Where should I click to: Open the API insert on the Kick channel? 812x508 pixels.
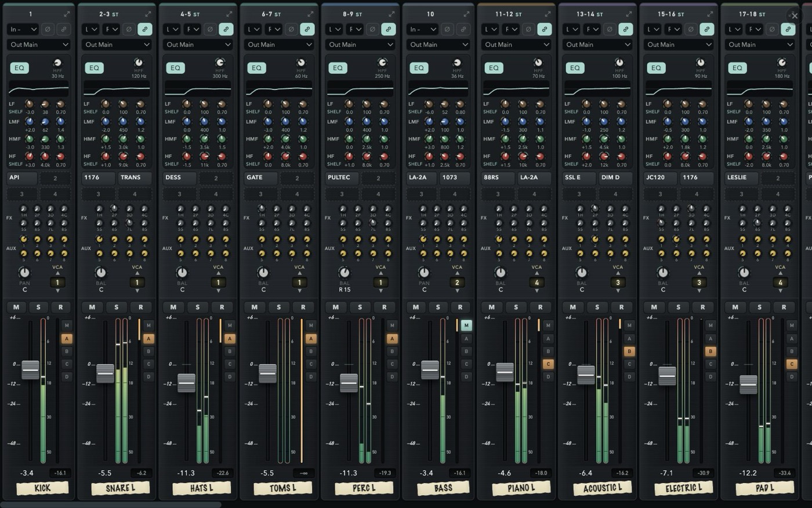pyautogui.click(x=22, y=178)
